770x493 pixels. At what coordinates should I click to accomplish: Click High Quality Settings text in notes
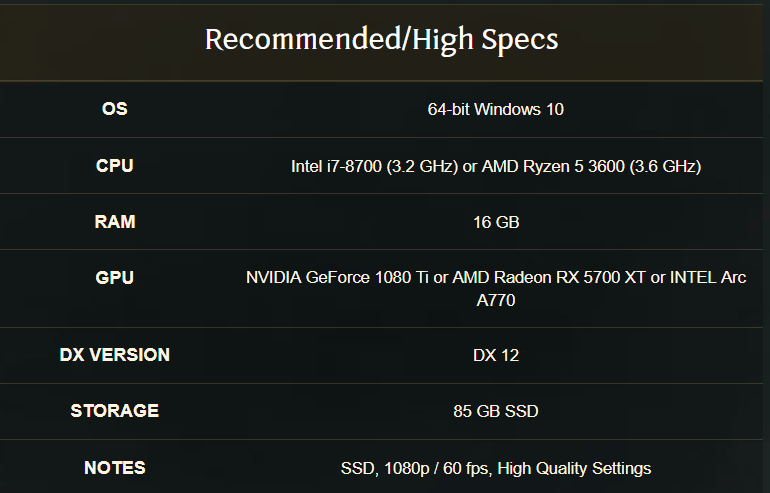[574, 468]
